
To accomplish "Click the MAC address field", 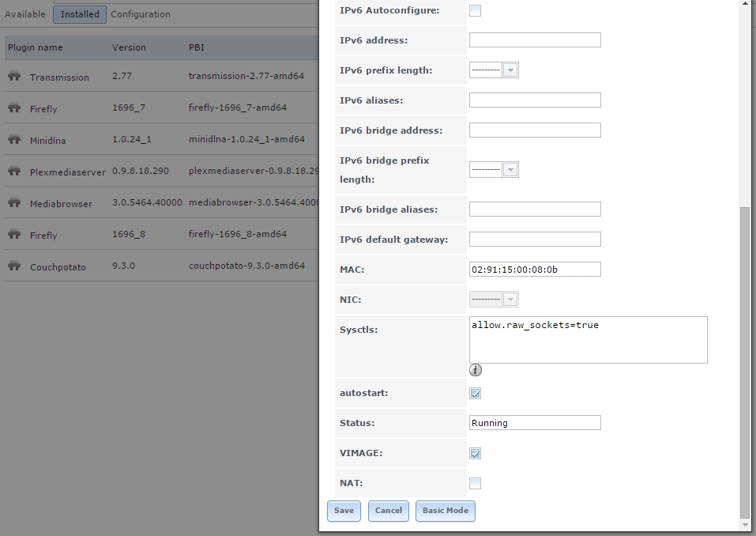I will 535,270.
